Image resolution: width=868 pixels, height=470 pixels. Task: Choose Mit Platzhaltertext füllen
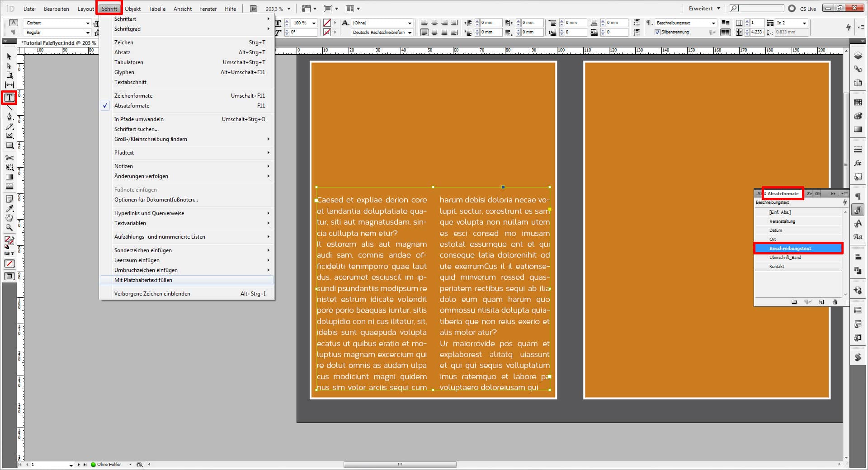coord(143,280)
